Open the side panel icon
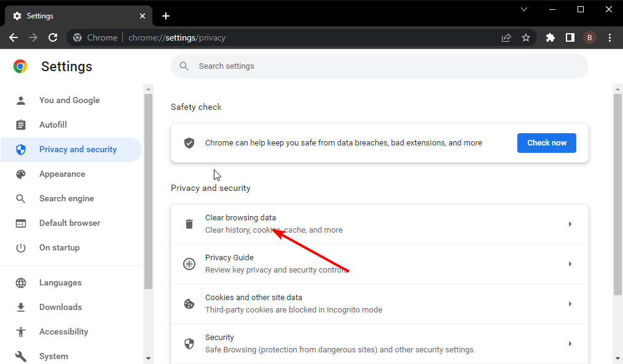The height and width of the screenshot is (364, 623). (570, 37)
